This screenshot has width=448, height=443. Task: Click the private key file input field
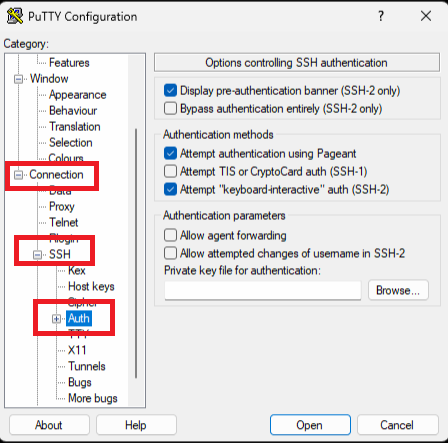click(263, 290)
